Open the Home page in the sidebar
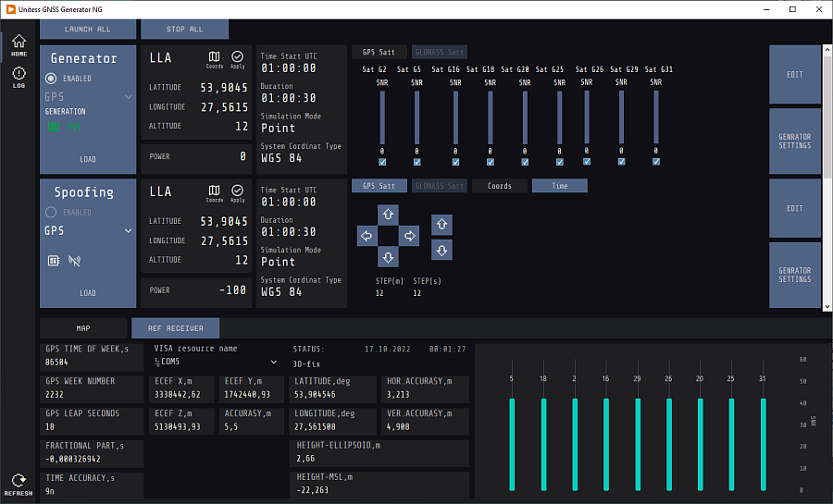Image resolution: width=833 pixels, height=504 pixels. point(19,44)
